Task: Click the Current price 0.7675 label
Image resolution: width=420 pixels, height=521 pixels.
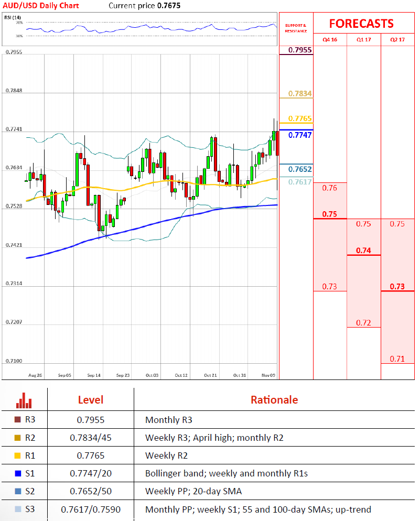Action: (x=145, y=6)
